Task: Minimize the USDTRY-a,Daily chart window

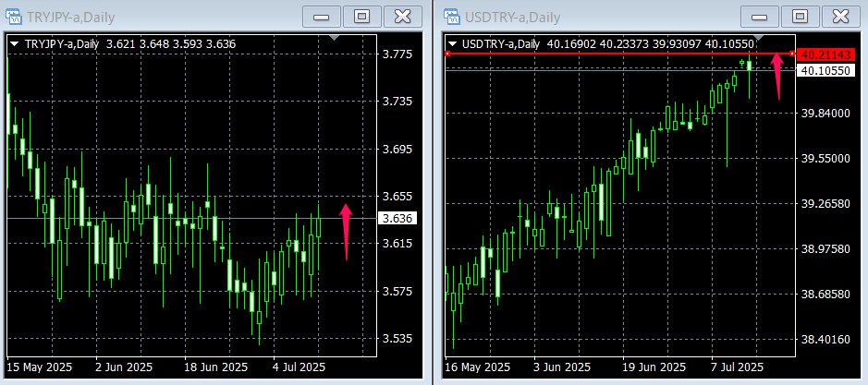Action: point(759,17)
